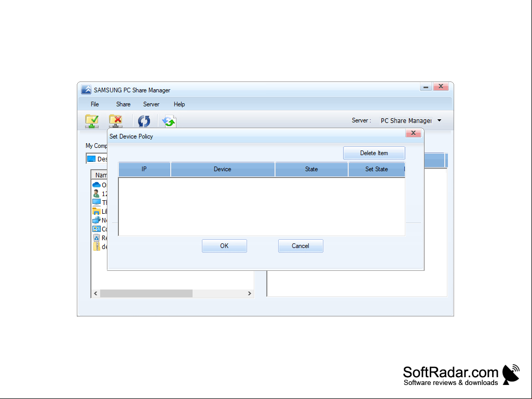This screenshot has height=399, width=532.
Task: Click the OneDrive cloud icon in file list
Action: click(97, 185)
